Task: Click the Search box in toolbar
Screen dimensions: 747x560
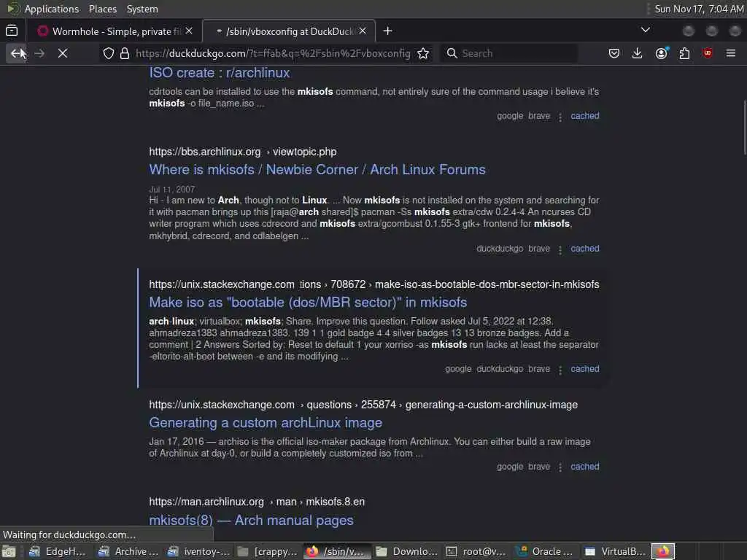Action: tap(510, 53)
